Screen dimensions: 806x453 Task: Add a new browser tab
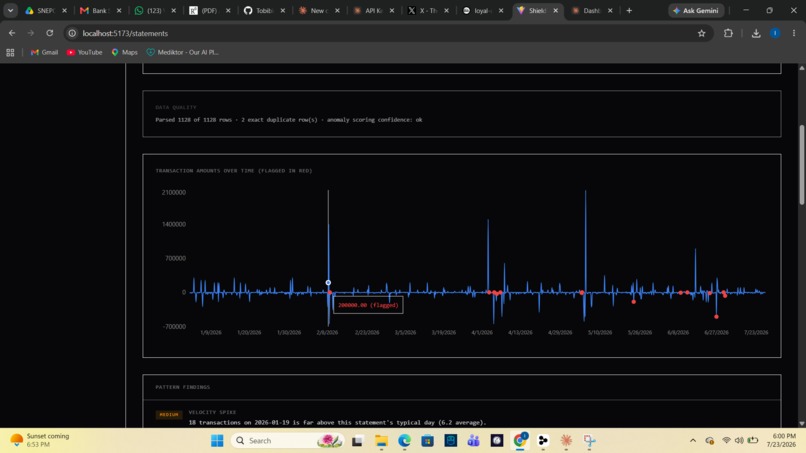pos(629,10)
